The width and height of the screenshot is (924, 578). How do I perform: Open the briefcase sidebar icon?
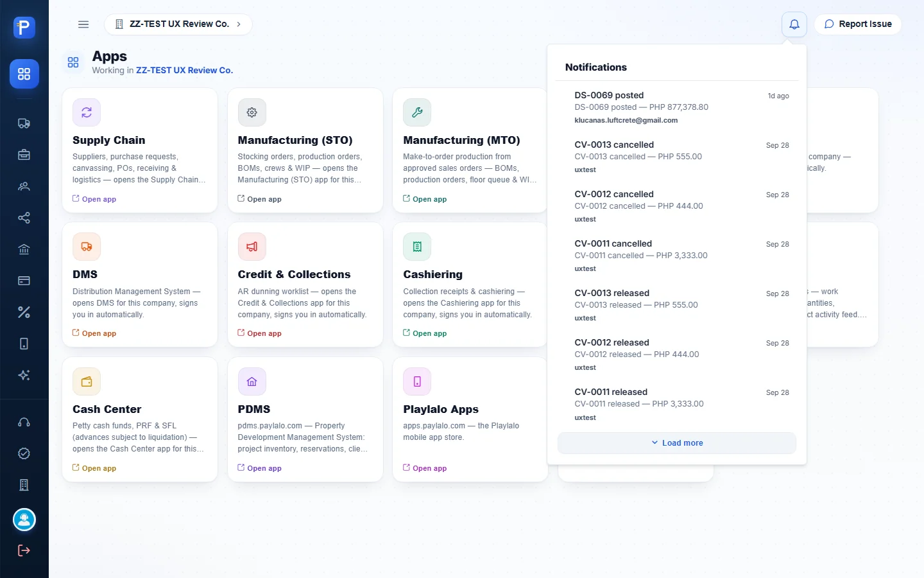tap(24, 155)
